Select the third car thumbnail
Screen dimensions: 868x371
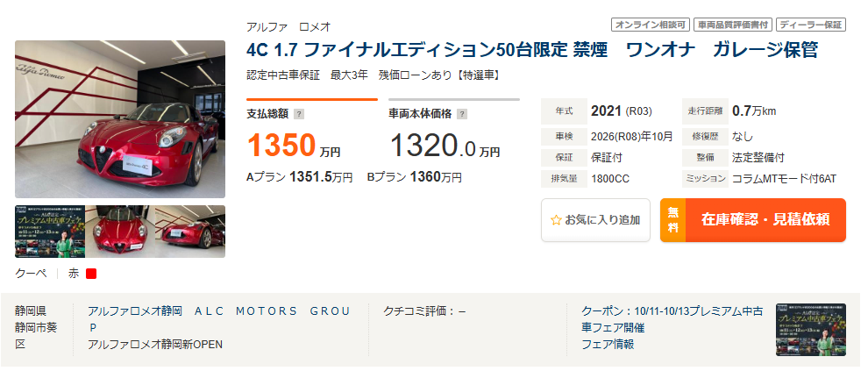click(x=190, y=232)
